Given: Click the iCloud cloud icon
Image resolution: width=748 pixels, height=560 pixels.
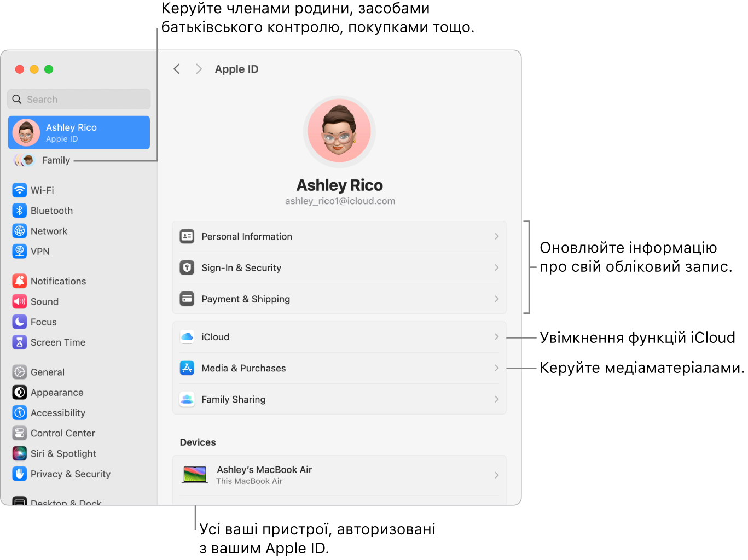Looking at the screenshot, I should pos(187,336).
